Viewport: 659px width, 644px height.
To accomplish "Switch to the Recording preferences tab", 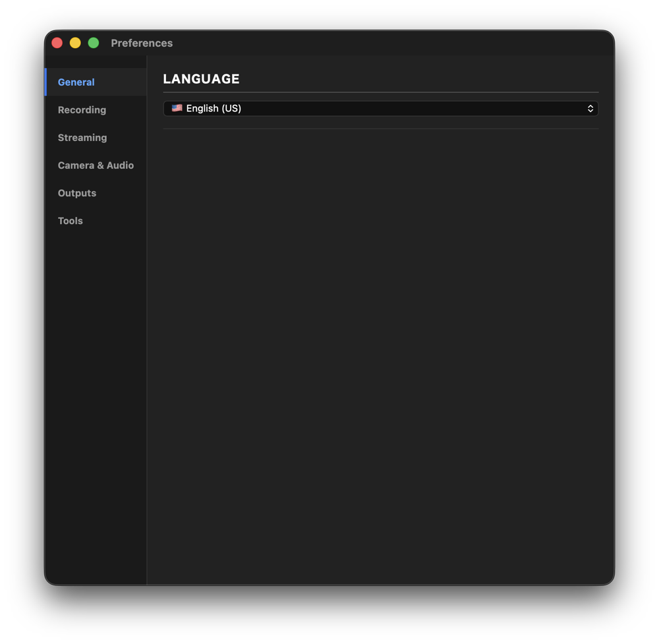I will [x=82, y=109].
